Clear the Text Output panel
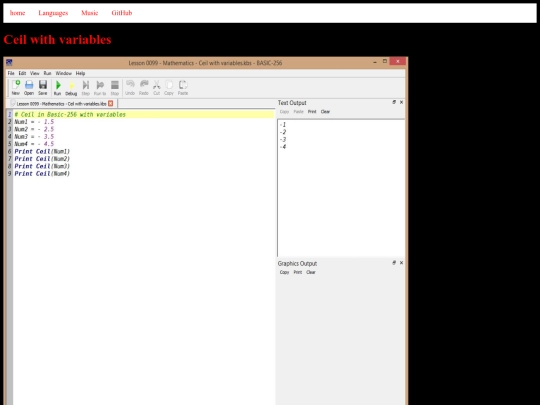This screenshot has height=405, width=540. pos(325,112)
